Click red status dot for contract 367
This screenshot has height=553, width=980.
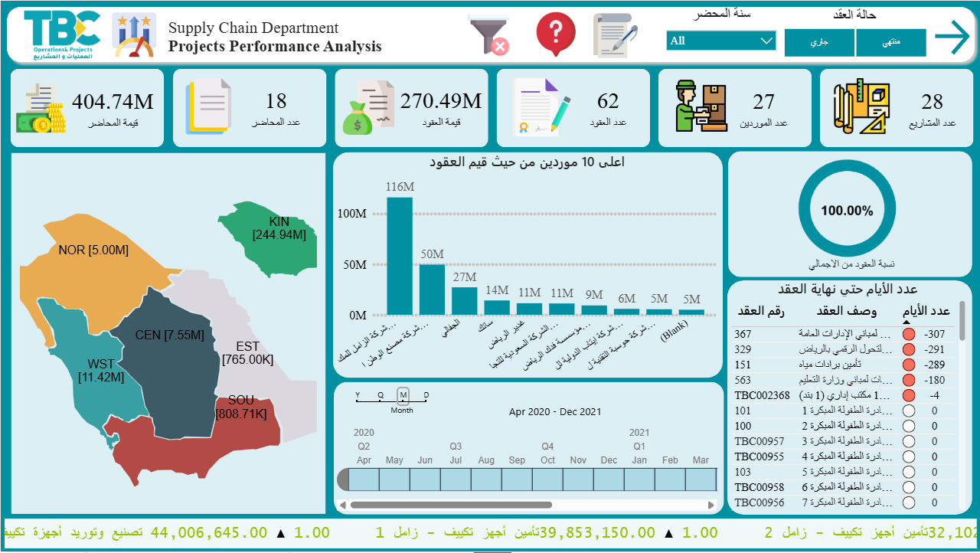(909, 334)
